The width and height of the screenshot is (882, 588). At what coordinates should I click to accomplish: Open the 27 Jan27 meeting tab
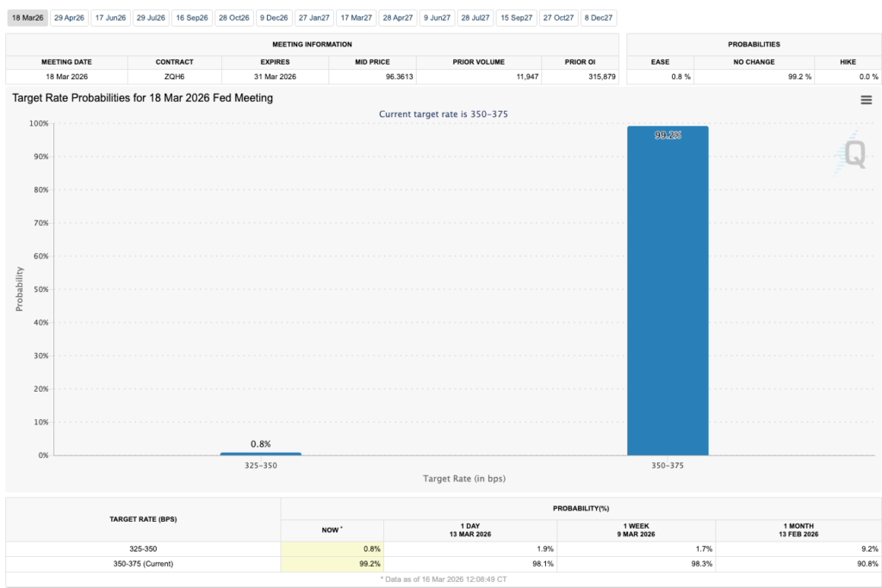pos(314,17)
